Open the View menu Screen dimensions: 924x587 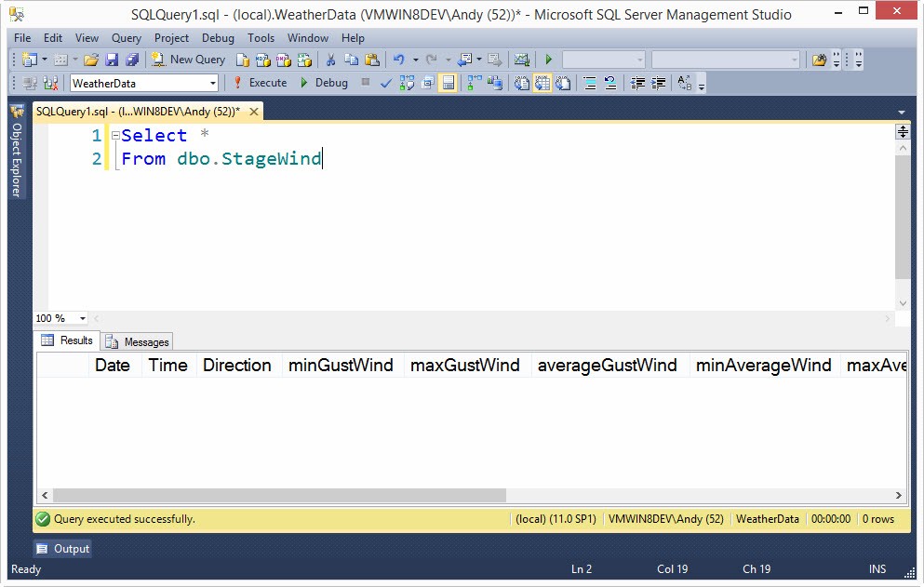87,38
